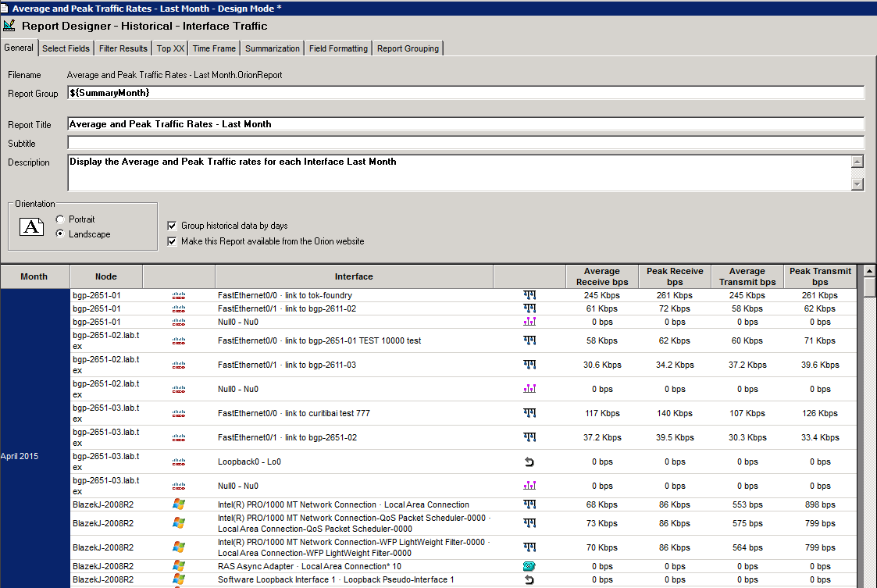The height and width of the screenshot is (588, 877).
Task: Select the Landscape orientation option
Action: pyautogui.click(x=60, y=234)
